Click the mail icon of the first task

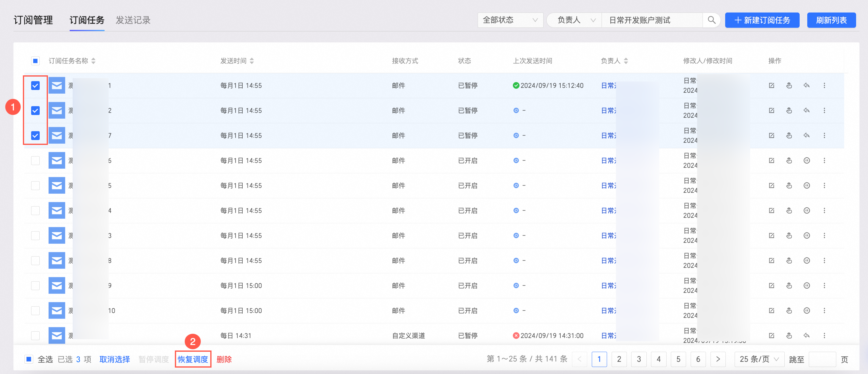[56, 86]
